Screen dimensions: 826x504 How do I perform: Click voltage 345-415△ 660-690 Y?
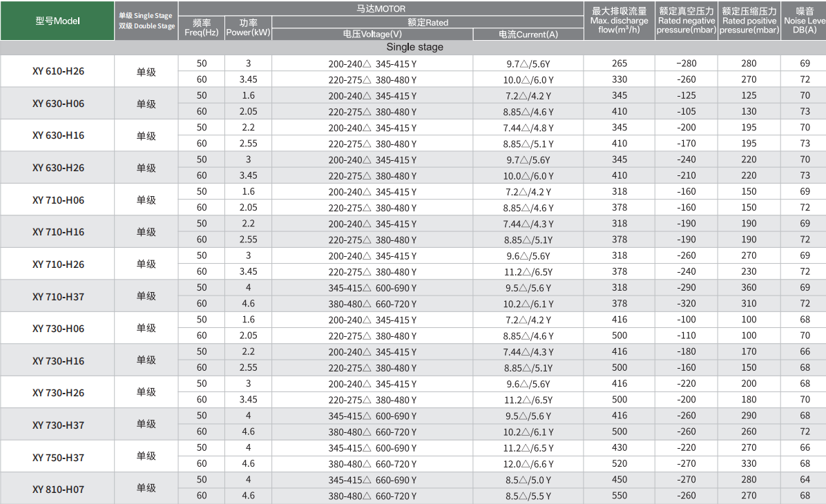coord(372,481)
